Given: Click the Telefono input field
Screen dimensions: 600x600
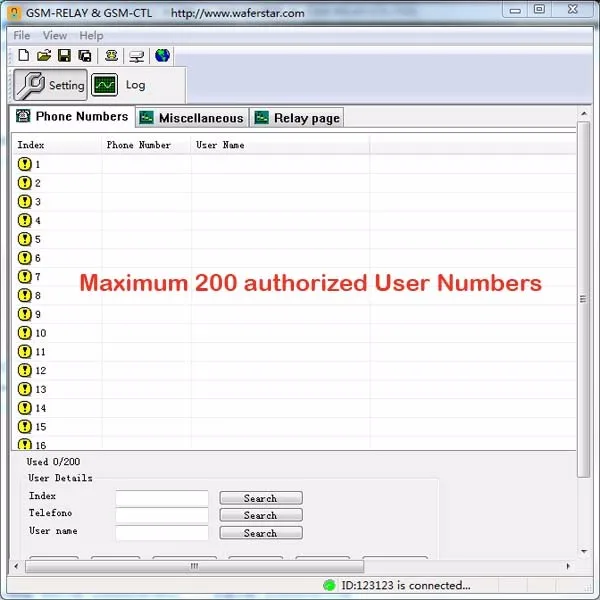Looking at the screenshot, I should click(x=162, y=515).
